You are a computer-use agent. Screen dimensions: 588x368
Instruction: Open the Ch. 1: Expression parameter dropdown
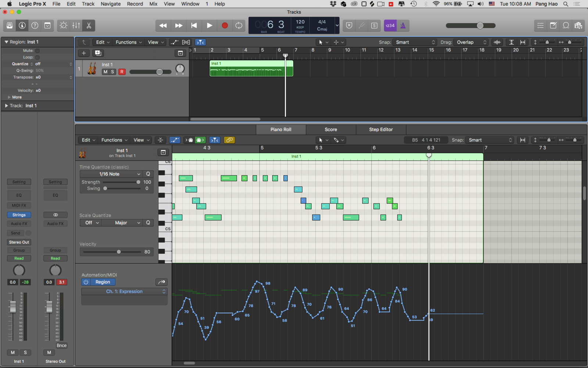click(x=124, y=291)
